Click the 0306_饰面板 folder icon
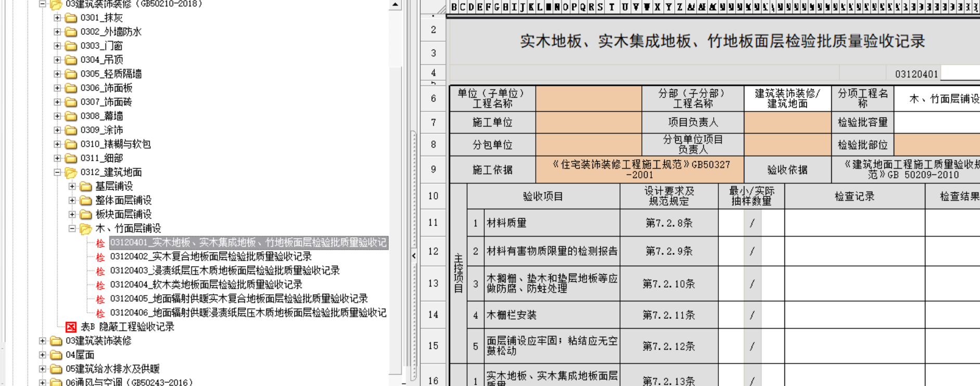The width and height of the screenshot is (980, 386). click(x=71, y=88)
